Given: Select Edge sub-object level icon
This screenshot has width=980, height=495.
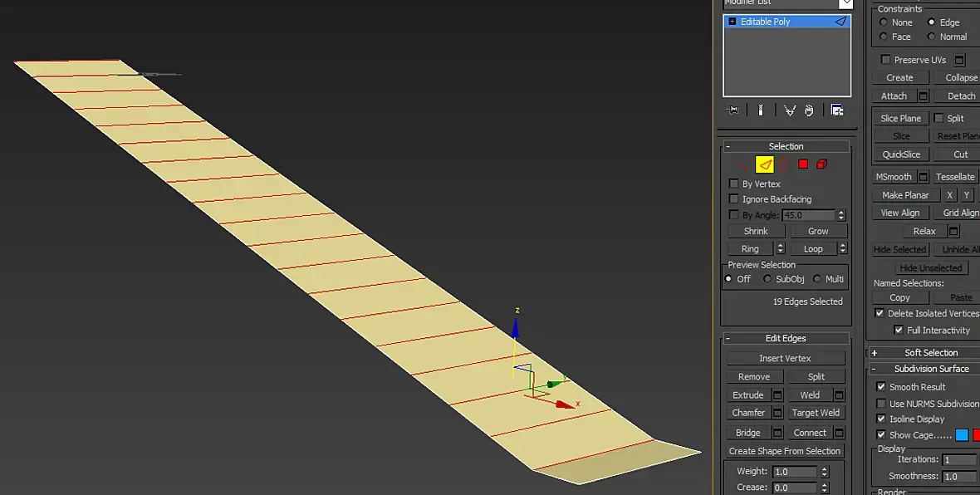Looking at the screenshot, I should (x=765, y=164).
